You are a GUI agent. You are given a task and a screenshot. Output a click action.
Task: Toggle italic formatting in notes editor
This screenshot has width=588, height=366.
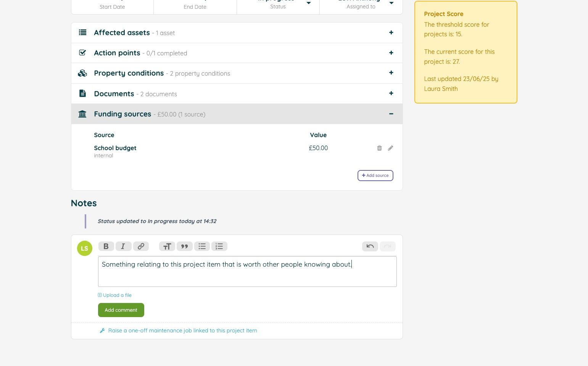pyautogui.click(x=123, y=246)
